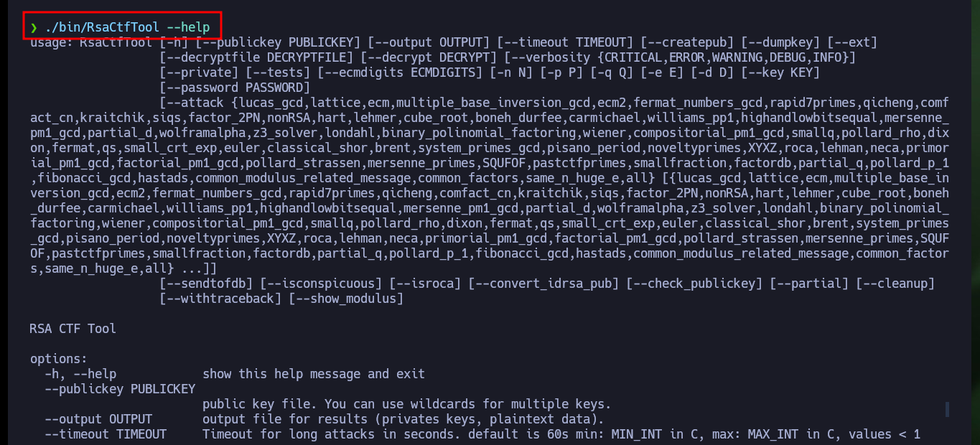Screen dimensions: 980x445
Task: Click the "--timeout TIMEOUT" option entry
Action: point(106,434)
